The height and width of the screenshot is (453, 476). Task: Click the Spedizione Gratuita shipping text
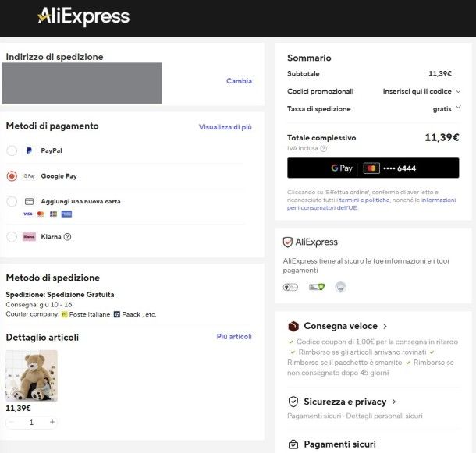pos(60,295)
